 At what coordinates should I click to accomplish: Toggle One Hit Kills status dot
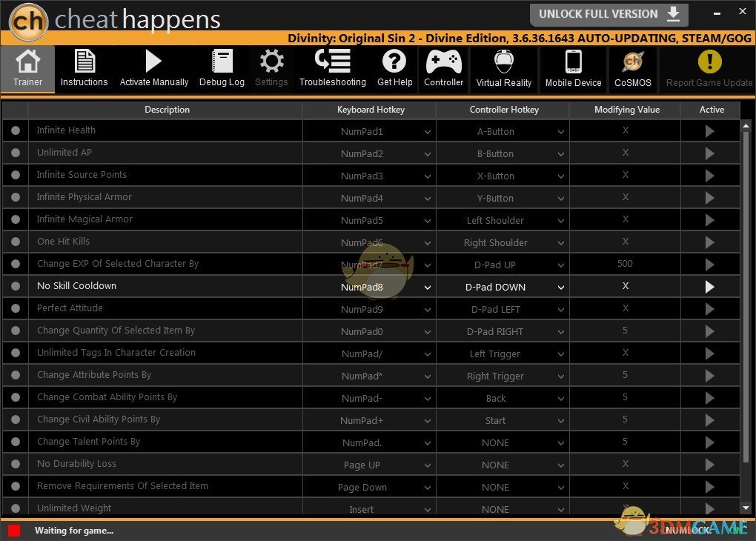tap(16, 242)
